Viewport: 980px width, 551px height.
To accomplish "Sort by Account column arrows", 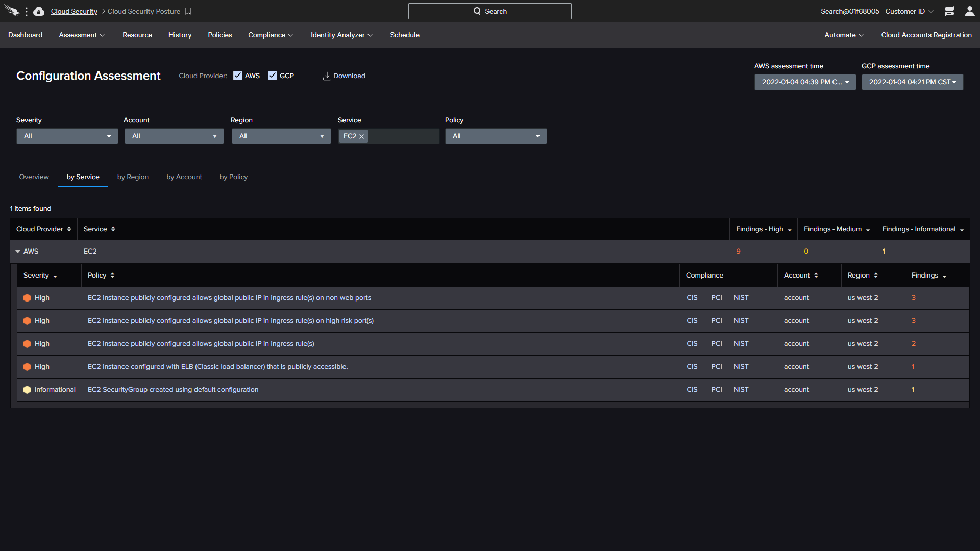I will click(816, 275).
